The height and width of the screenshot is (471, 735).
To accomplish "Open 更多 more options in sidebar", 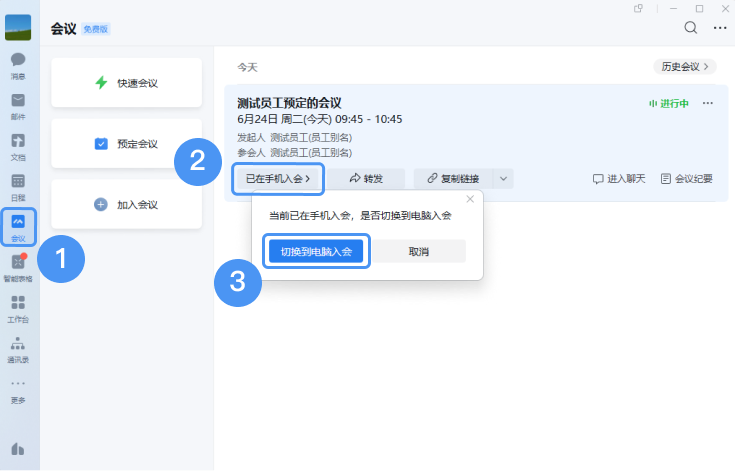I will coord(18,389).
